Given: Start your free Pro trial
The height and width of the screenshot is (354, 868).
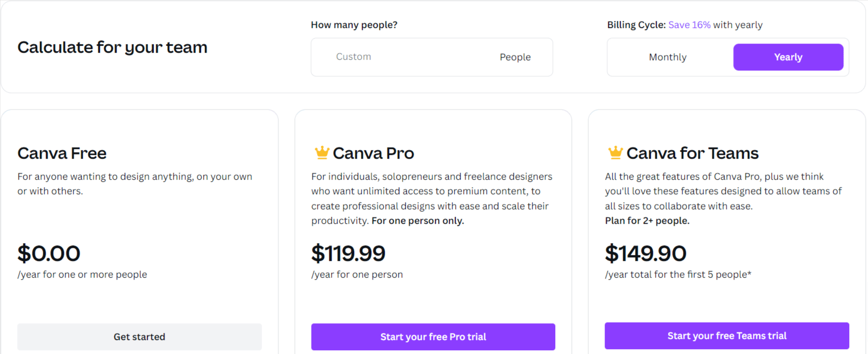Looking at the screenshot, I should (x=433, y=336).
